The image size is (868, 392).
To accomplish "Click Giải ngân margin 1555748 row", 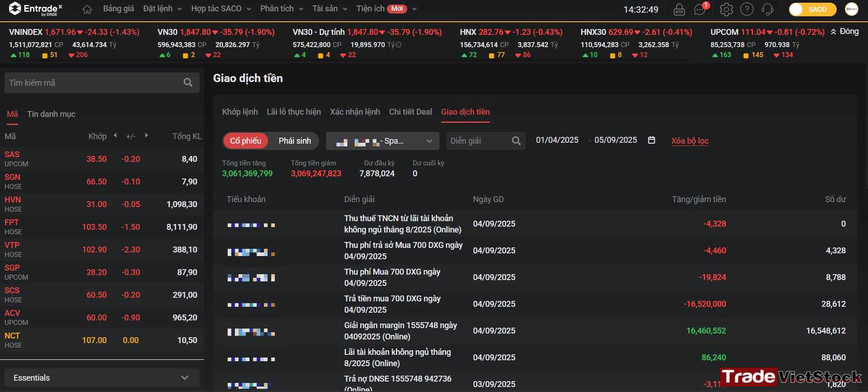I will coord(535,331).
